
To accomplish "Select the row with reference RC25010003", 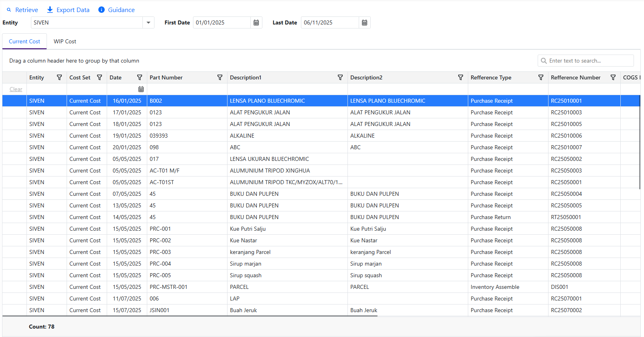I will pos(321,112).
